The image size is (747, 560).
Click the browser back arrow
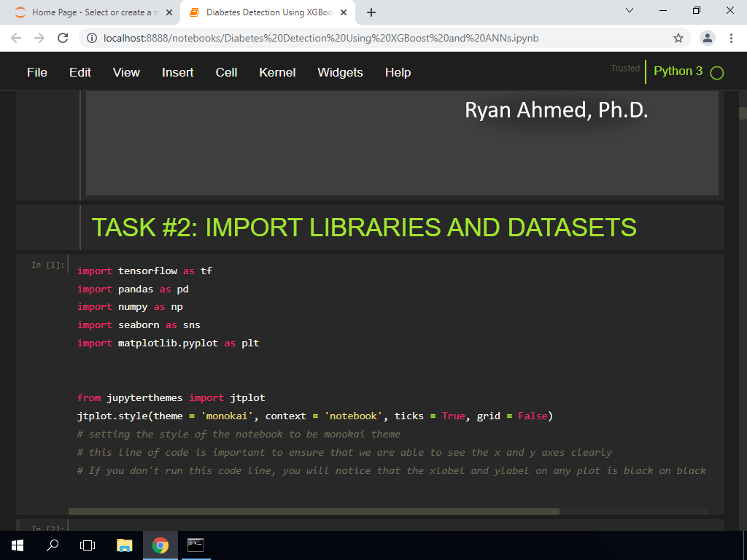(16, 38)
